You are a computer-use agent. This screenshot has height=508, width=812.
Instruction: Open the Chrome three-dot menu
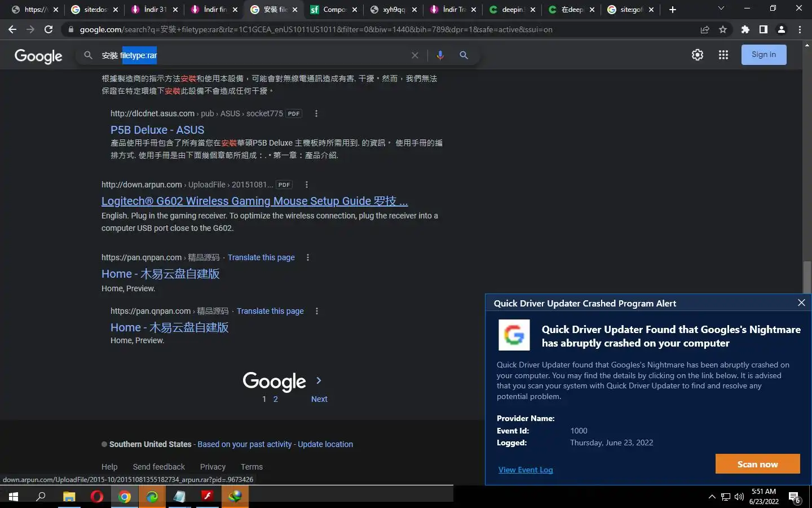[800, 29]
